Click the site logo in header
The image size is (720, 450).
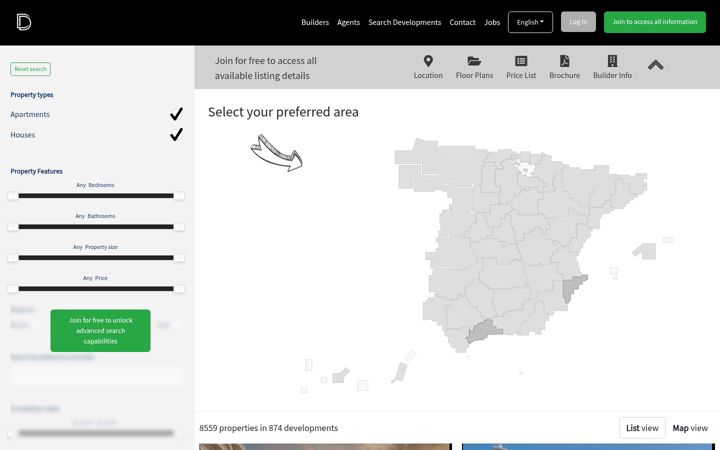click(23, 22)
